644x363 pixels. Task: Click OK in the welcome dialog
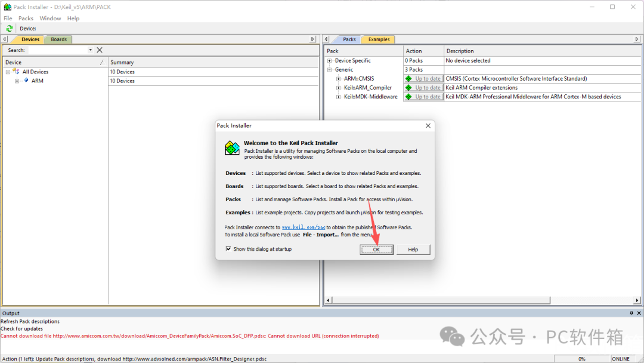click(377, 250)
